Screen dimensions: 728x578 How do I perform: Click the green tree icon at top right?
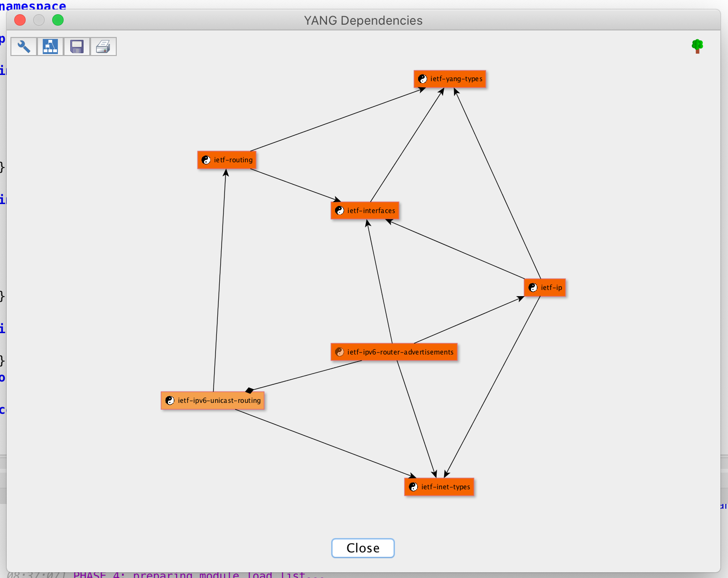tap(697, 46)
